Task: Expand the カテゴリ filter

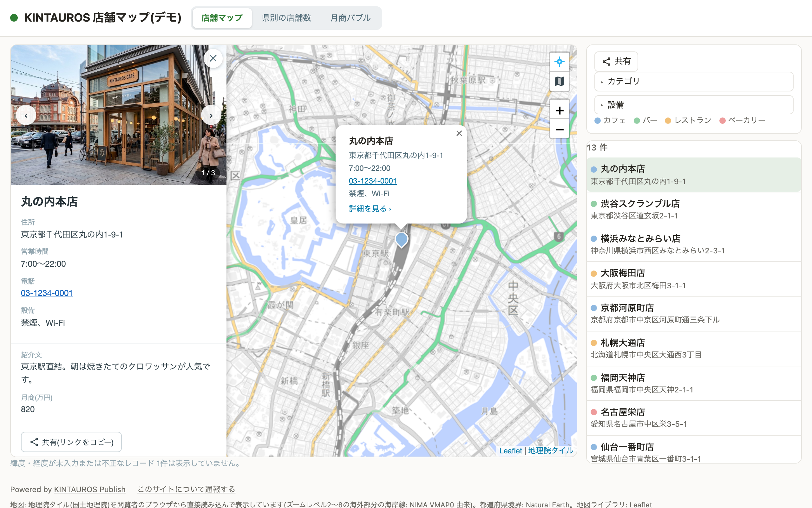Action: click(694, 81)
